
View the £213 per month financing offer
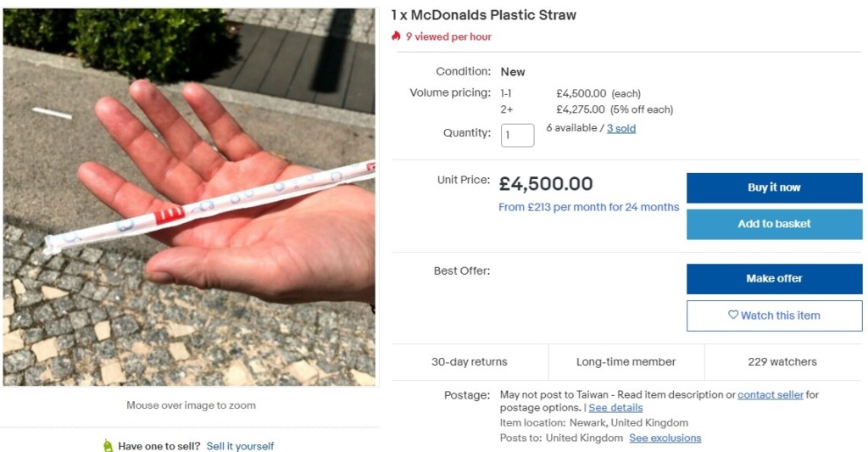[x=588, y=207]
